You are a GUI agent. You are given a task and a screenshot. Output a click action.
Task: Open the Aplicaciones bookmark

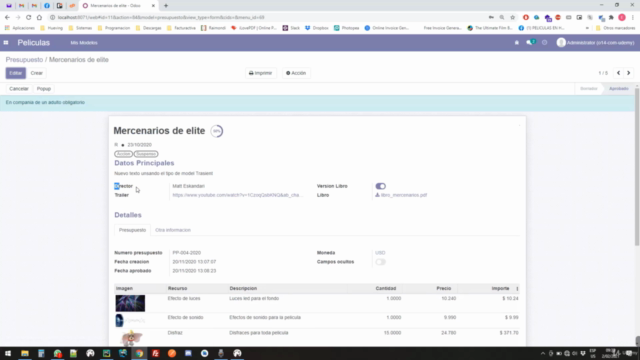(x=20, y=28)
